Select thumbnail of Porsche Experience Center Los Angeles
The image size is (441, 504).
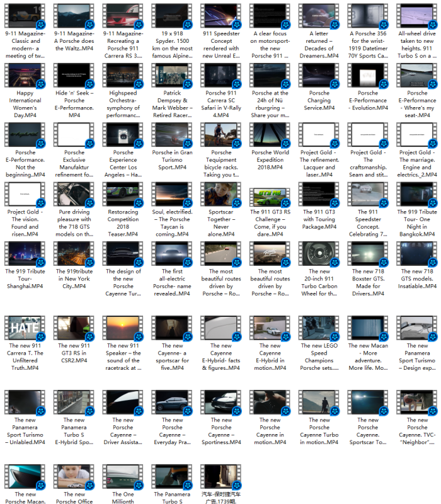[123, 135]
